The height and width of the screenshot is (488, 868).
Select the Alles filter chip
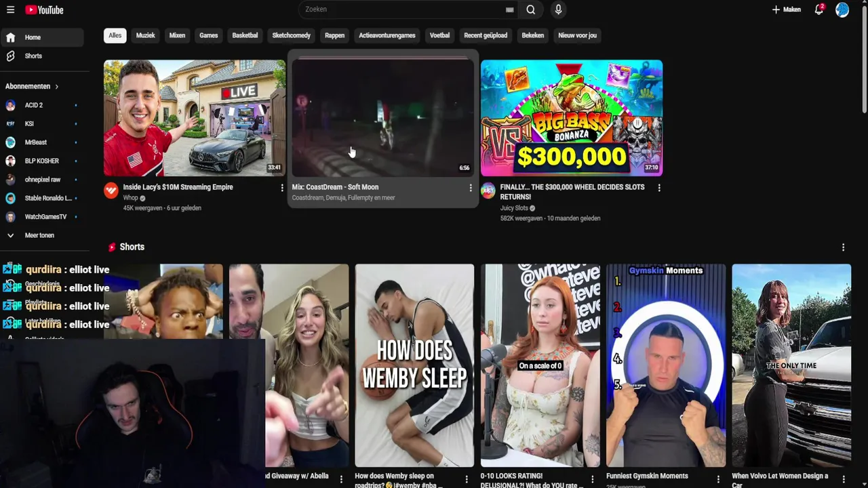pyautogui.click(x=115, y=35)
